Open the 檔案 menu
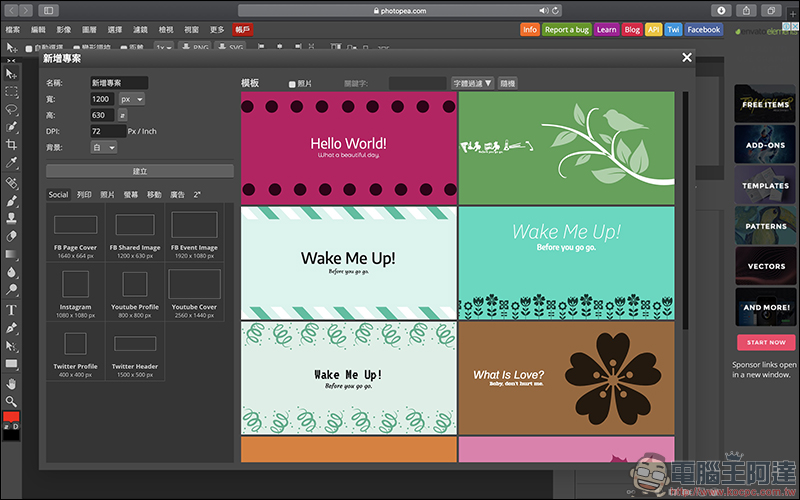800x500 pixels. (13, 30)
